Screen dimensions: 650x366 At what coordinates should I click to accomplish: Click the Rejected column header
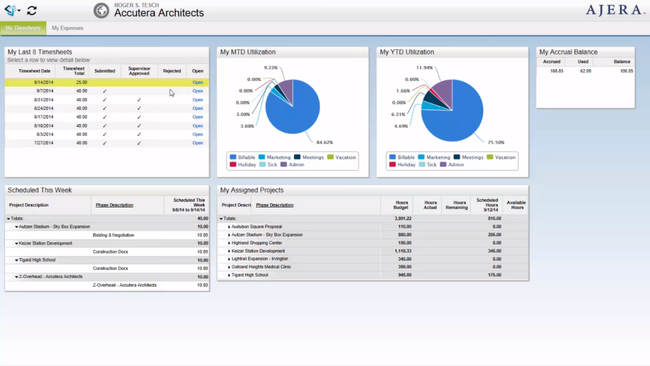(x=172, y=71)
